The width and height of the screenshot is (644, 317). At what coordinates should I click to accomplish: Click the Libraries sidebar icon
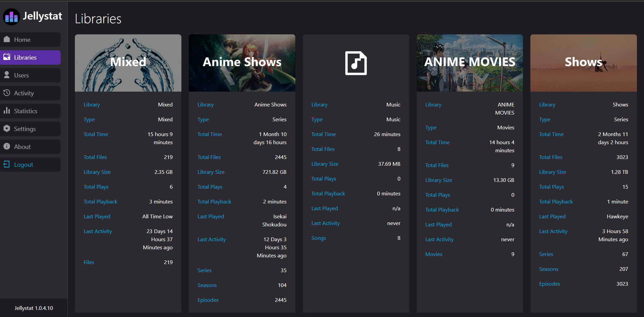[x=7, y=57]
